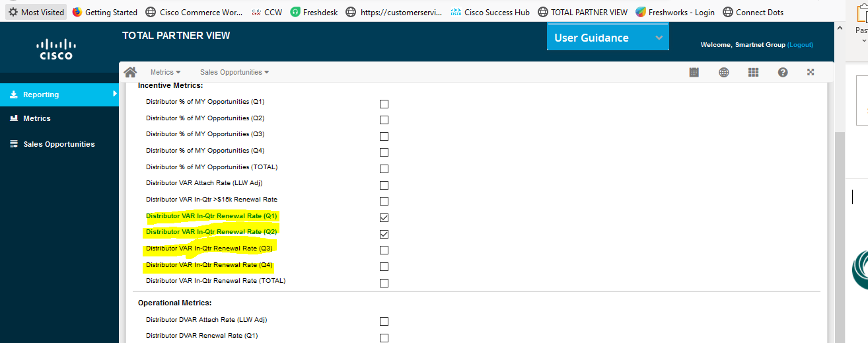
Task: Open Connect Dots bookmark
Action: click(x=753, y=12)
